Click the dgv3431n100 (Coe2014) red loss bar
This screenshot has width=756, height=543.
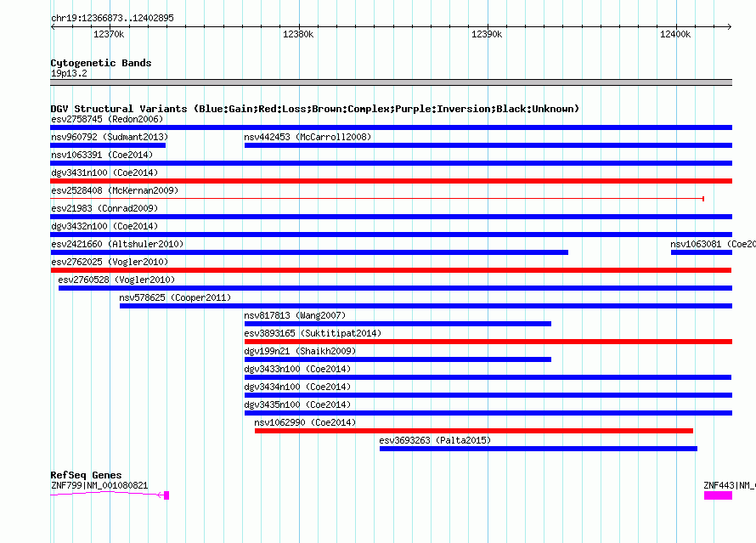[x=391, y=181]
